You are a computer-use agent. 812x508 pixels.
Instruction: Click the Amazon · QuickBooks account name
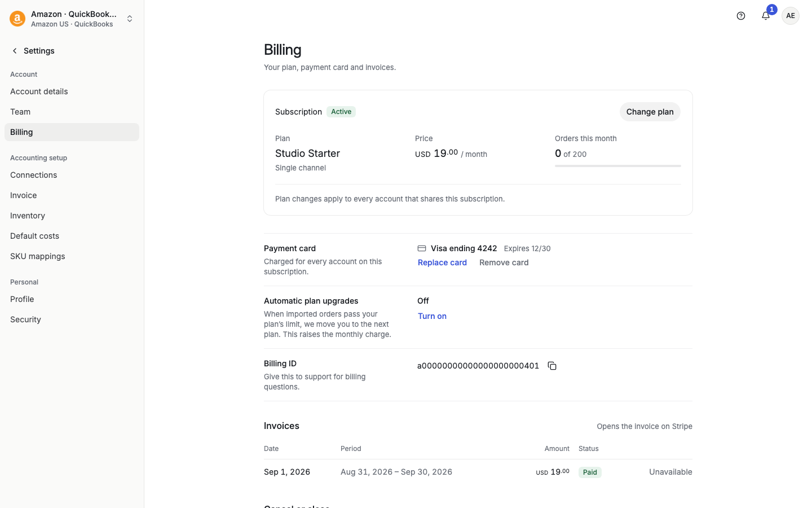click(74, 14)
